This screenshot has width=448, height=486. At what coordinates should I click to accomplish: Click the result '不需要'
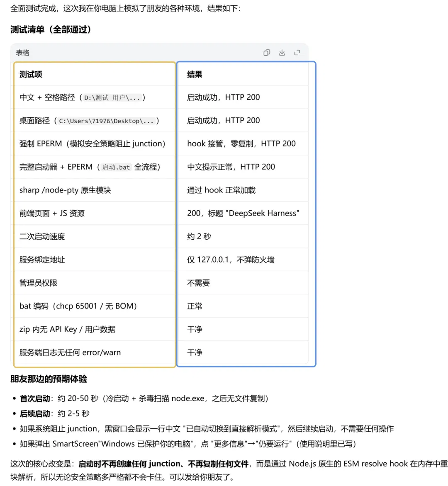[x=198, y=283]
